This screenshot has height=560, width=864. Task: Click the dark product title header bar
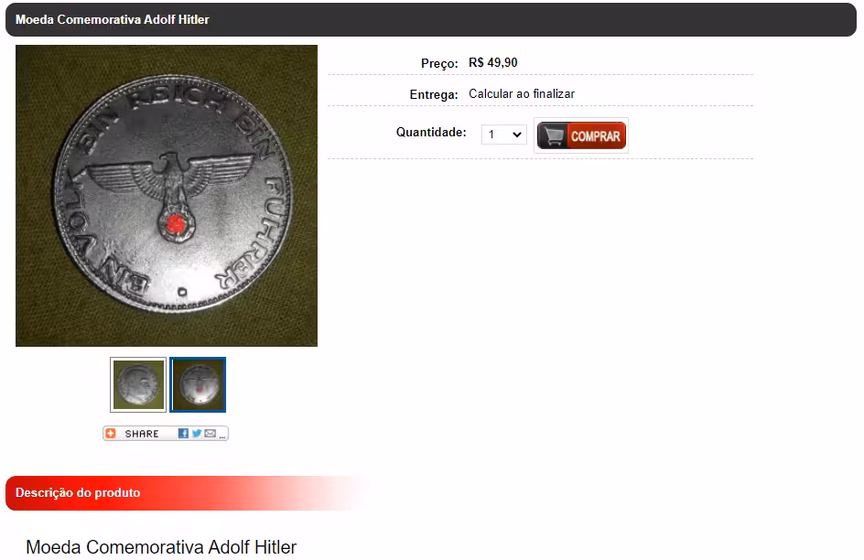(431, 20)
